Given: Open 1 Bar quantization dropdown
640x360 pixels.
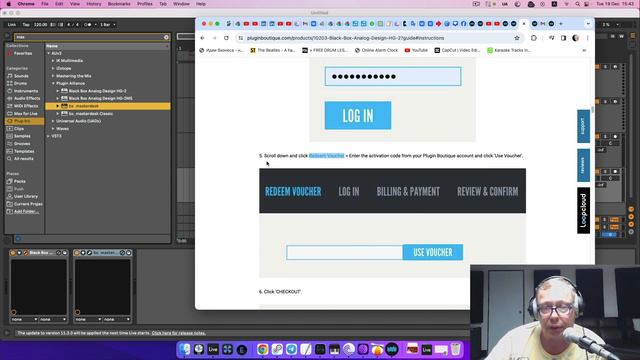Looking at the screenshot, I should pyautogui.click(x=108, y=24).
